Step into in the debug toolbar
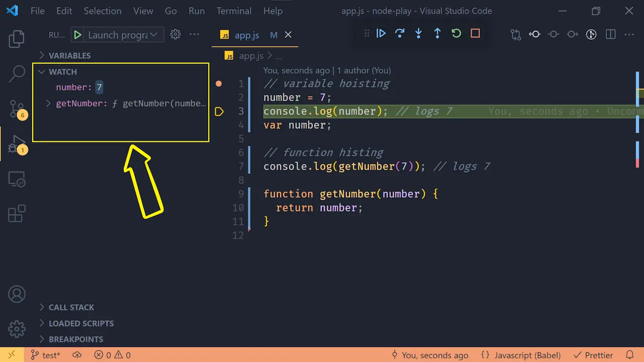The height and width of the screenshot is (362, 644). 419,33
